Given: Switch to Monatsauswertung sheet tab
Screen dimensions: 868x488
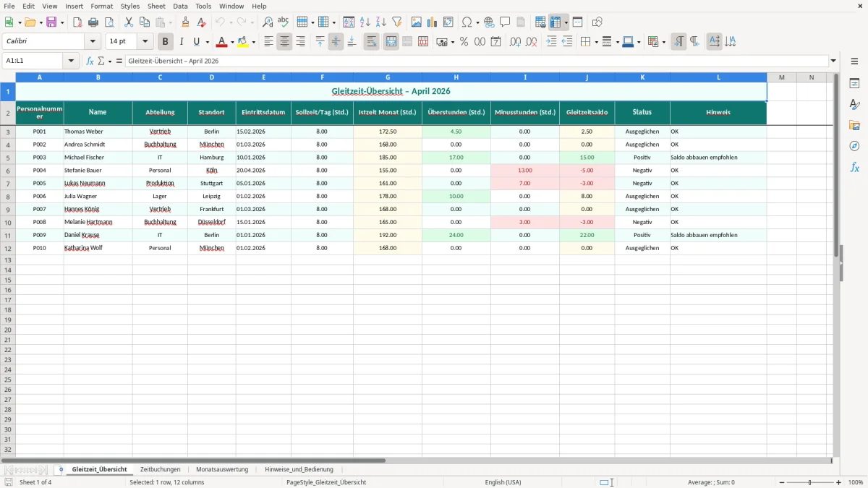Looking at the screenshot, I should (x=222, y=469).
